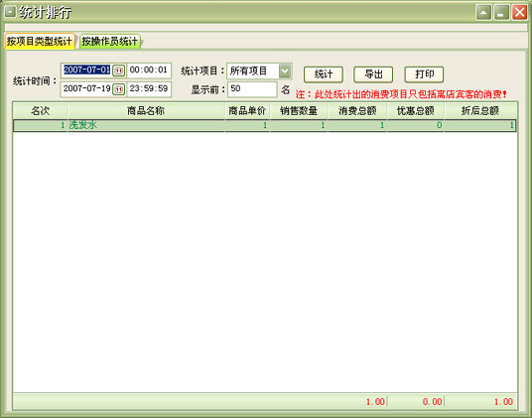Select the 洗发水 row in the table
532x418 pixels.
[x=265, y=125]
